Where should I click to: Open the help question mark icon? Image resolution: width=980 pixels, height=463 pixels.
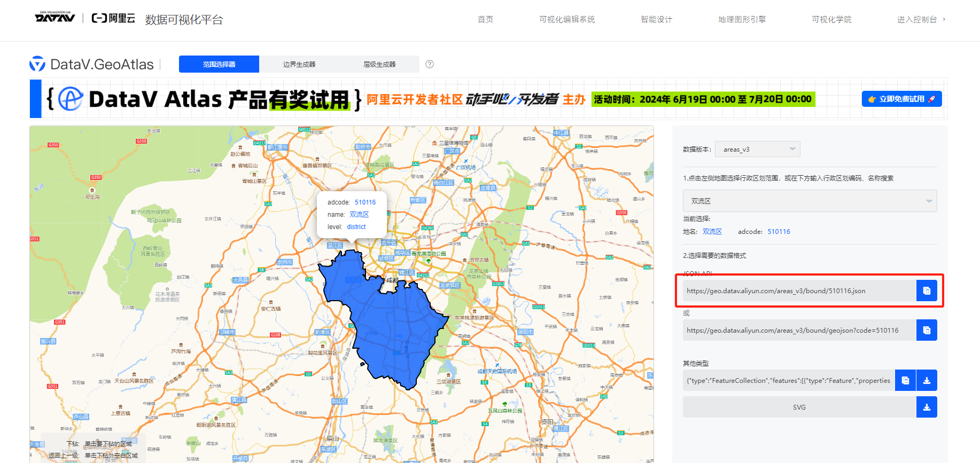click(x=430, y=64)
